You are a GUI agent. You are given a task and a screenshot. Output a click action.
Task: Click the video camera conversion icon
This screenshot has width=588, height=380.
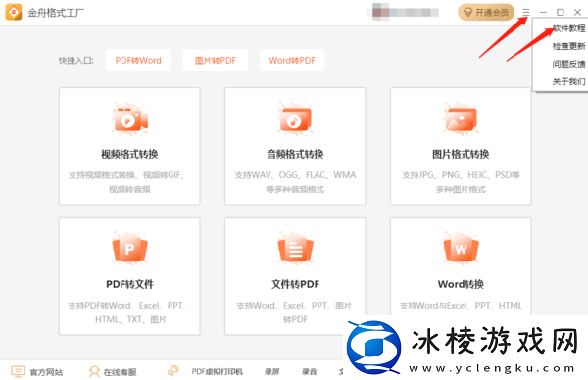click(129, 119)
